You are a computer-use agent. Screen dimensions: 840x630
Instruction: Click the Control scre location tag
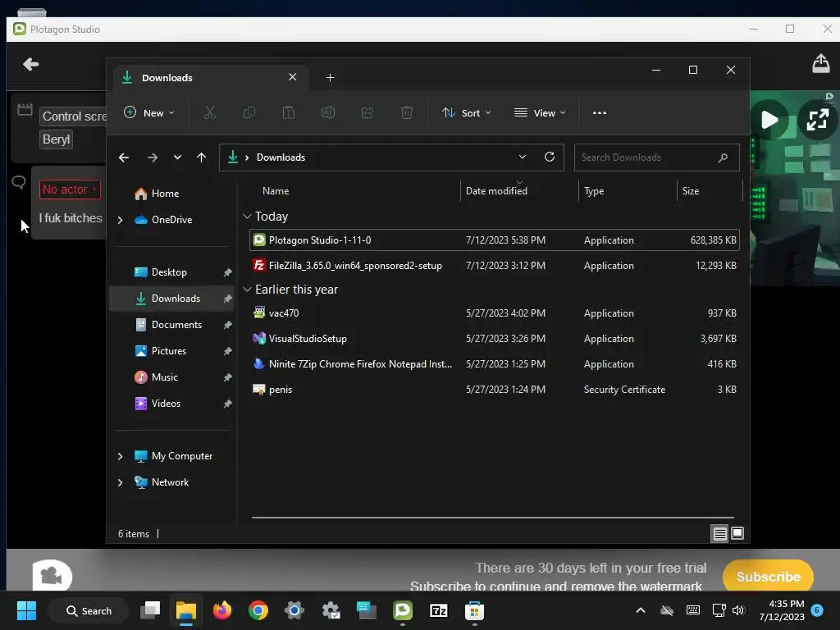[73, 116]
